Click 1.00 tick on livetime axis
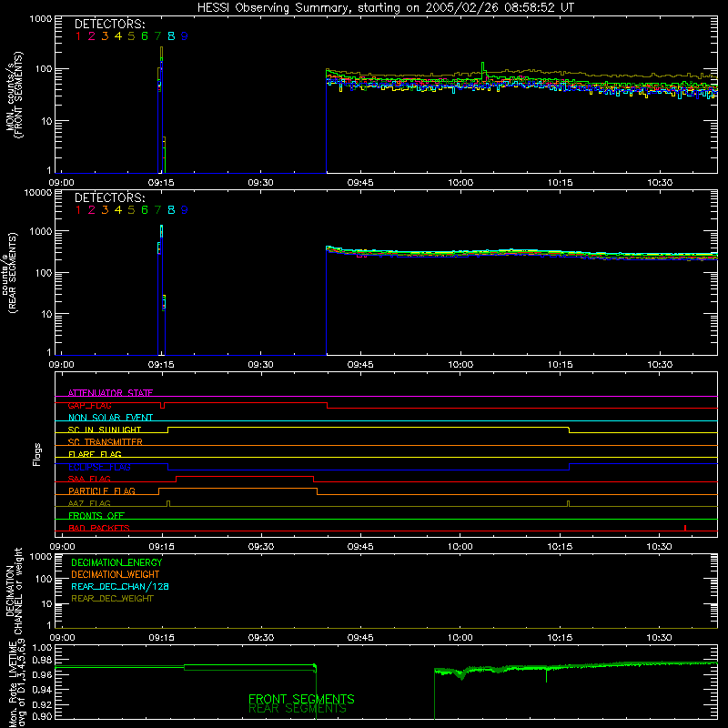Image resolution: width=728 pixels, height=728 pixels. click(42, 647)
